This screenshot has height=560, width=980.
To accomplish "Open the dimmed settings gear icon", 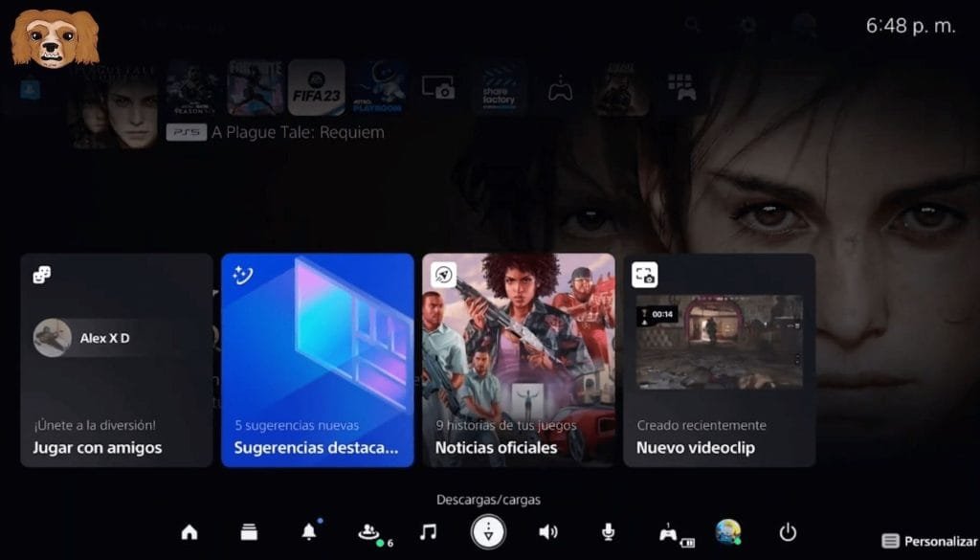I will pos(748,25).
